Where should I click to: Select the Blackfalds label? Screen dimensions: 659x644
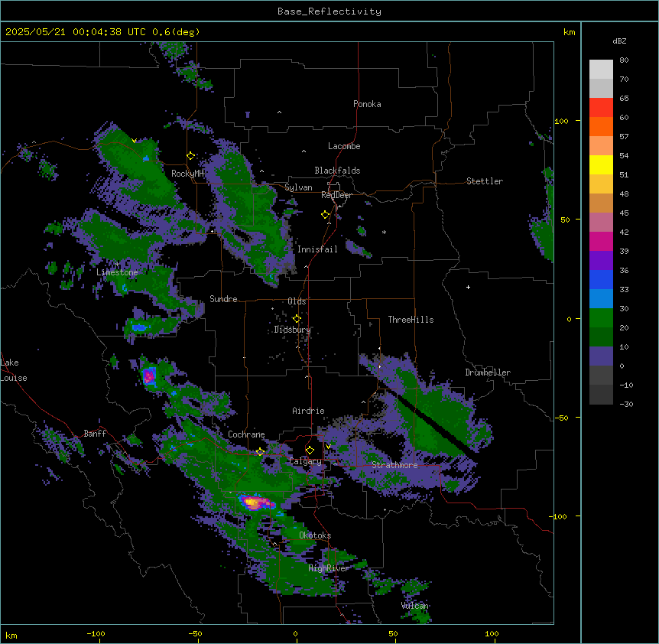click(x=337, y=171)
